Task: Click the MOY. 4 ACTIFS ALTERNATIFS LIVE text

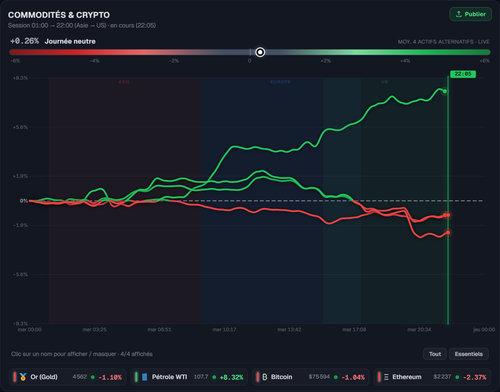Action: pyautogui.click(x=443, y=42)
